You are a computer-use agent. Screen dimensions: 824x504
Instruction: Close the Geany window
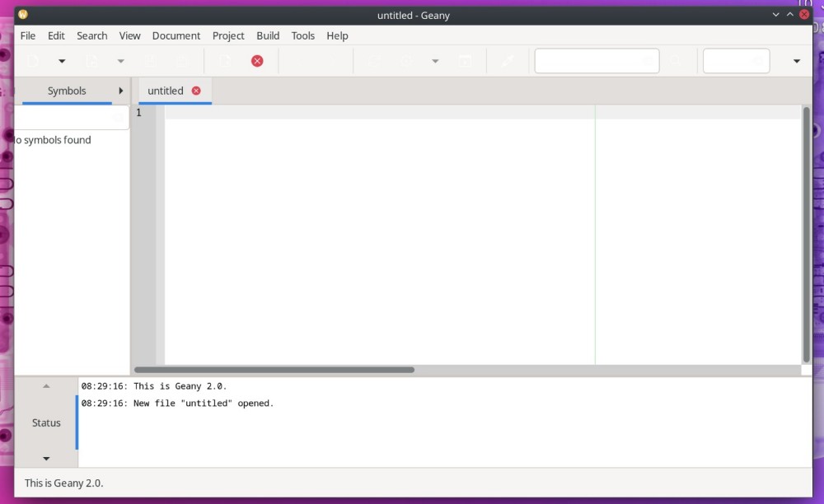pyautogui.click(x=804, y=15)
